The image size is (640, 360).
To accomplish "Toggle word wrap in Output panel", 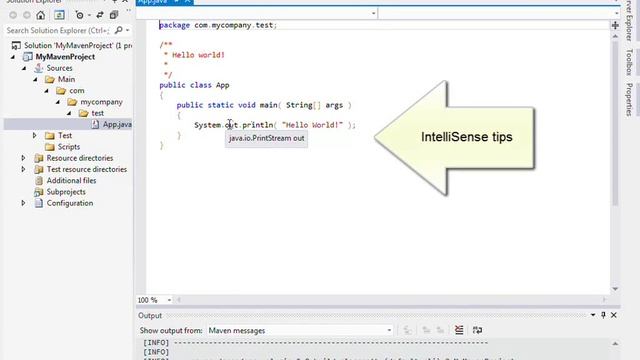I will [477, 330].
